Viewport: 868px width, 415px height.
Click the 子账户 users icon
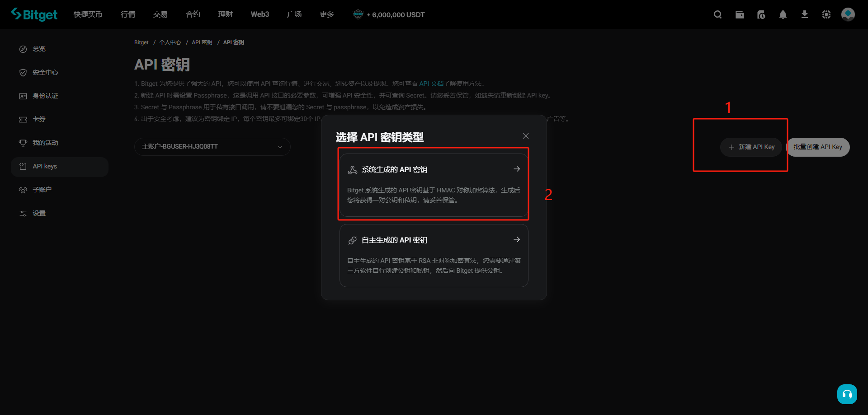click(23, 190)
